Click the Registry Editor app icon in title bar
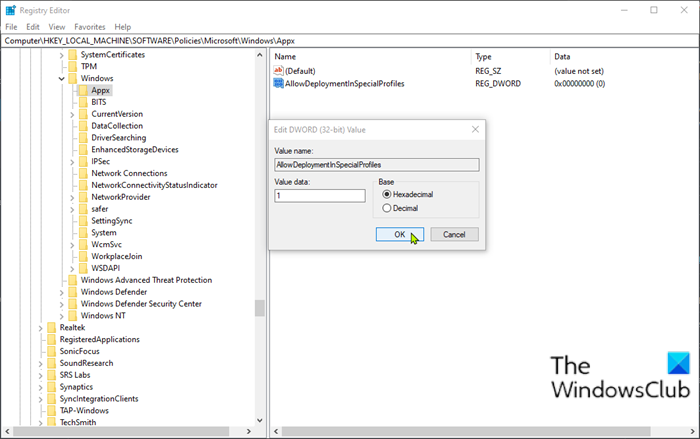Viewport: 700px width, 439px height. (x=11, y=10)
